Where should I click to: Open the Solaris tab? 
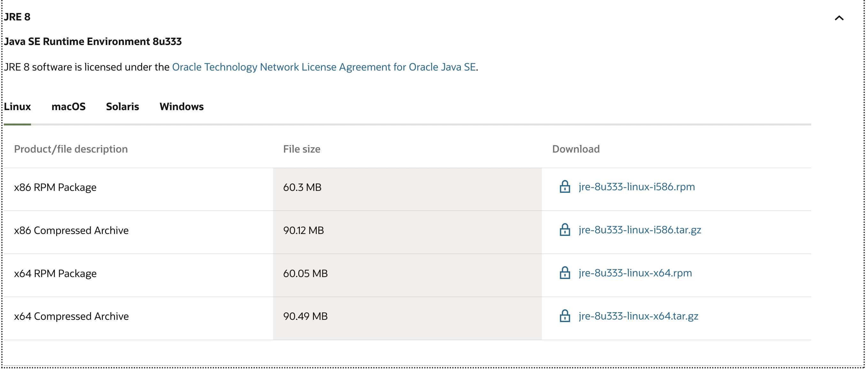122,107
